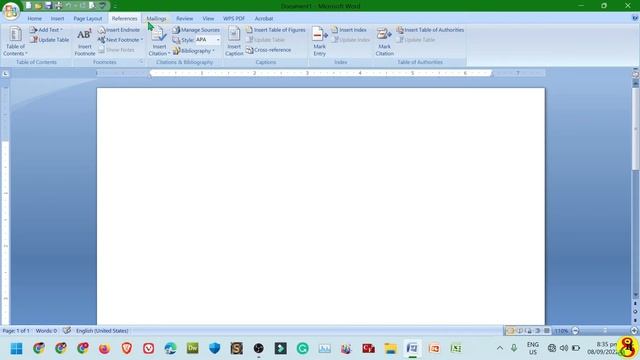This screenshot has width=640, height=360.
Task: Select Outline view in status bar
Action: [x=538, y=331]
